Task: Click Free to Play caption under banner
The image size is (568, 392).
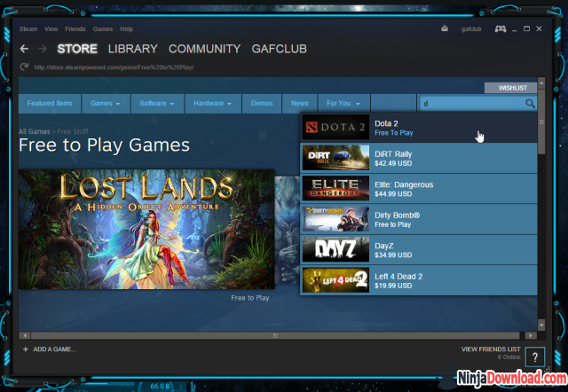Action: pyautogui.click(x=250, y=298)
